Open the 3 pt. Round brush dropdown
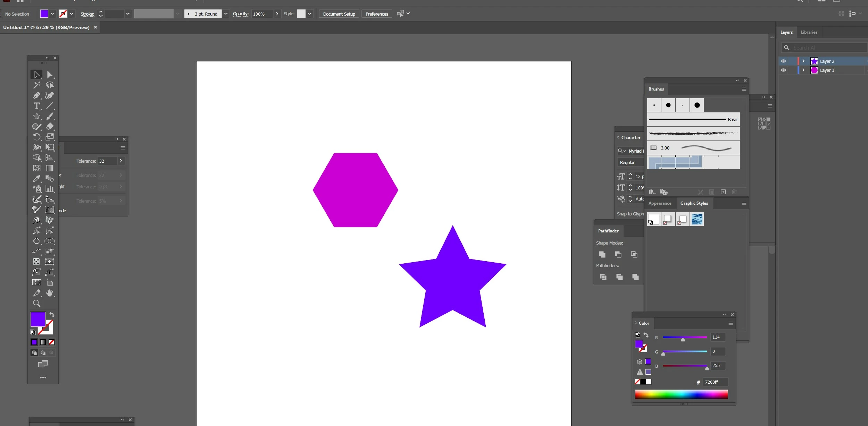The width and height of the screenshot is (868, 426). click(226, 14)
